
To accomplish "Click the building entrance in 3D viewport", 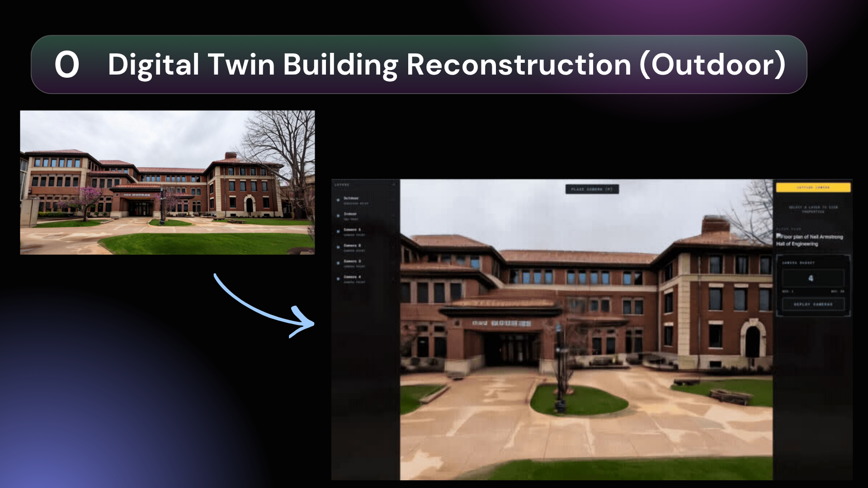I will point(511,348).
